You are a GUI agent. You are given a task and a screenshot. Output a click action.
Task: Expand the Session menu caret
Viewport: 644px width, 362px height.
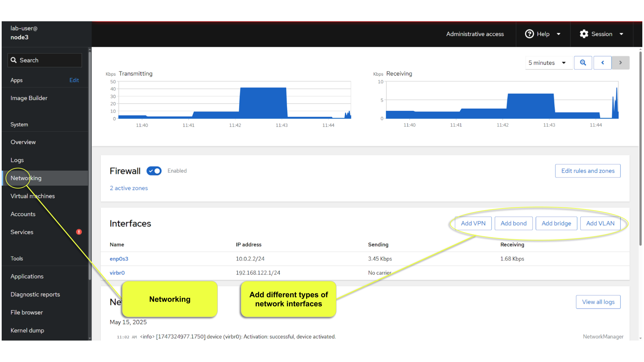click(621, 34)
